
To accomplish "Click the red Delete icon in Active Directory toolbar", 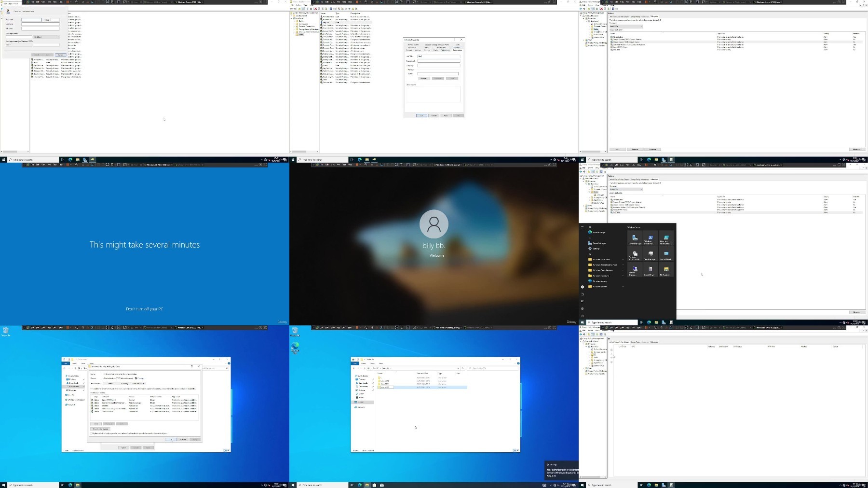I will click(x=316, y=9).
